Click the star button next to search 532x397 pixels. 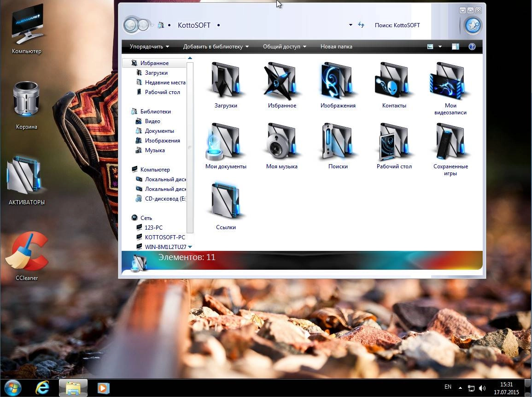[x=473, y=25]
